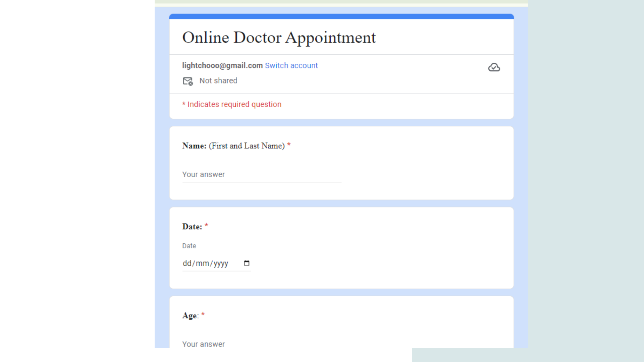The height and width of the screenshot is (362, 644).
Task: Click the lightchooo@gmail.com account email text
Action: pos(222,66)
